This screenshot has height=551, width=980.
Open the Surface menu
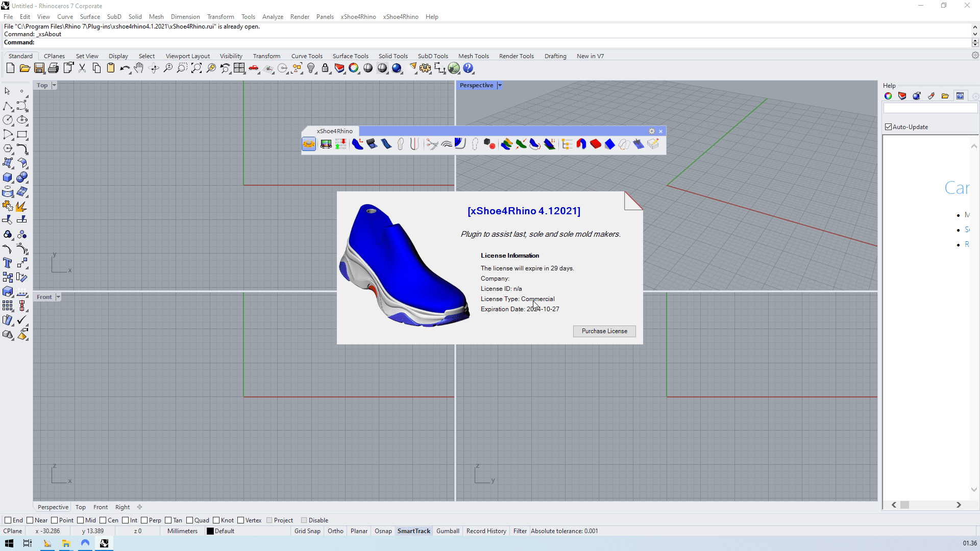[x=90, y=17]
